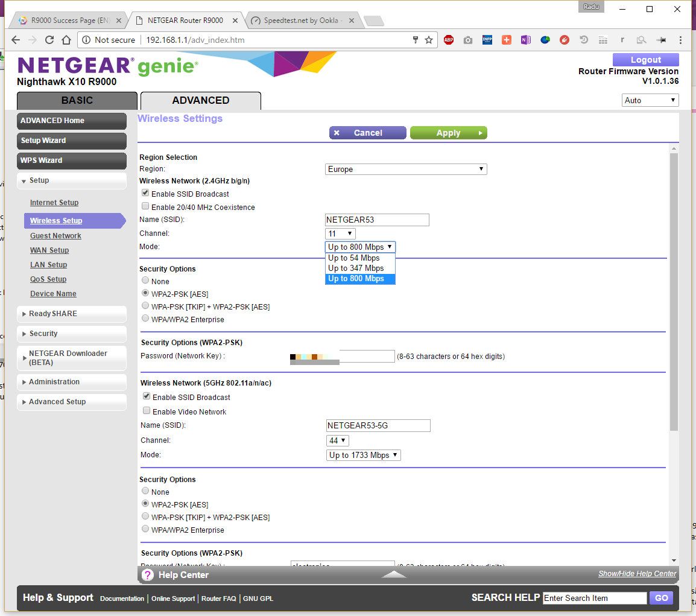Select WPA/WPA2 Enterprise for 2.4GHz security
The height and width of the screenshot is (616, 696).
coord(145,319)
